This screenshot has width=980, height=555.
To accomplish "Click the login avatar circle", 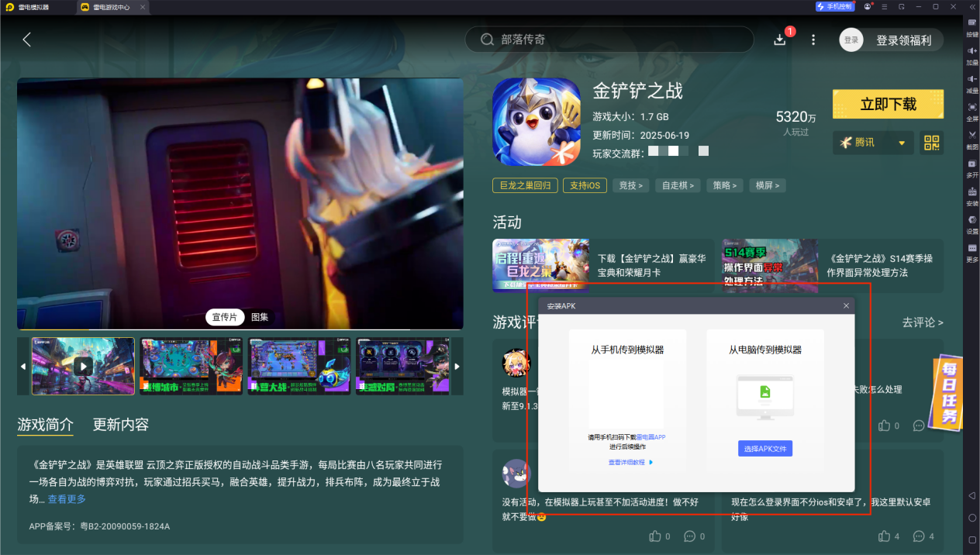I will pos(851,40).
